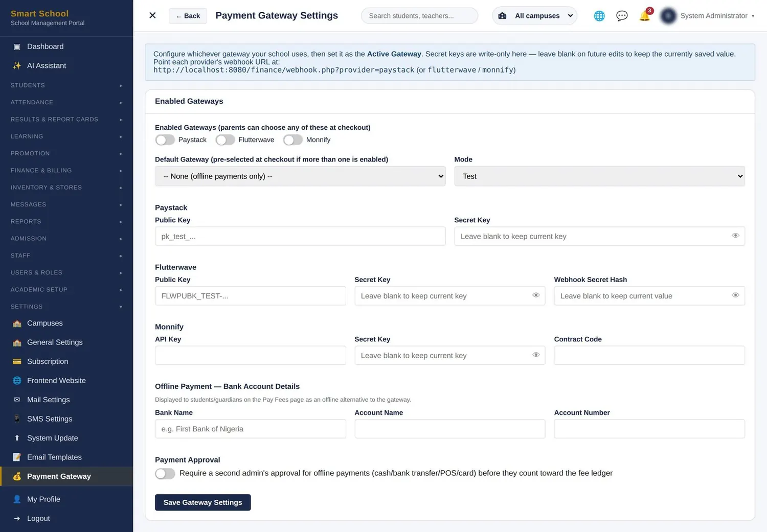This screenshot has height=532, width=767.
Task: Open the Default Gateway dropdown
Action: click(x=300, y=176)
